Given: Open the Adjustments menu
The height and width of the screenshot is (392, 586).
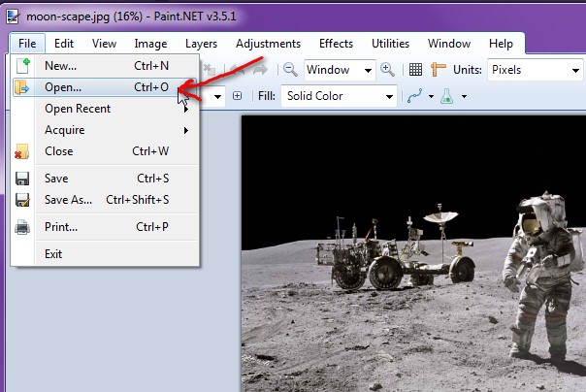Looking at the screenshot, I should pyautogui.click(x=268, y=44).
